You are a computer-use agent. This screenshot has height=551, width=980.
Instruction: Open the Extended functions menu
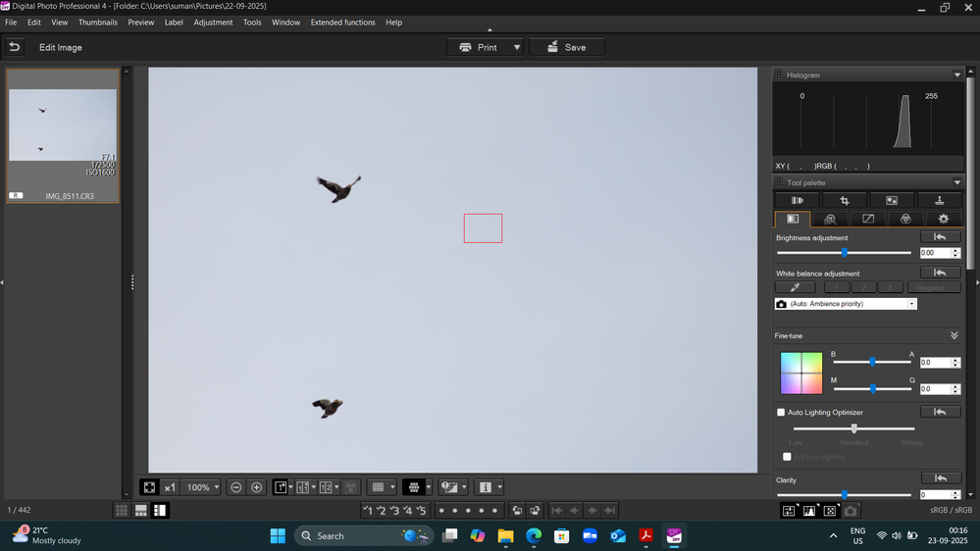tap(342, 23)
